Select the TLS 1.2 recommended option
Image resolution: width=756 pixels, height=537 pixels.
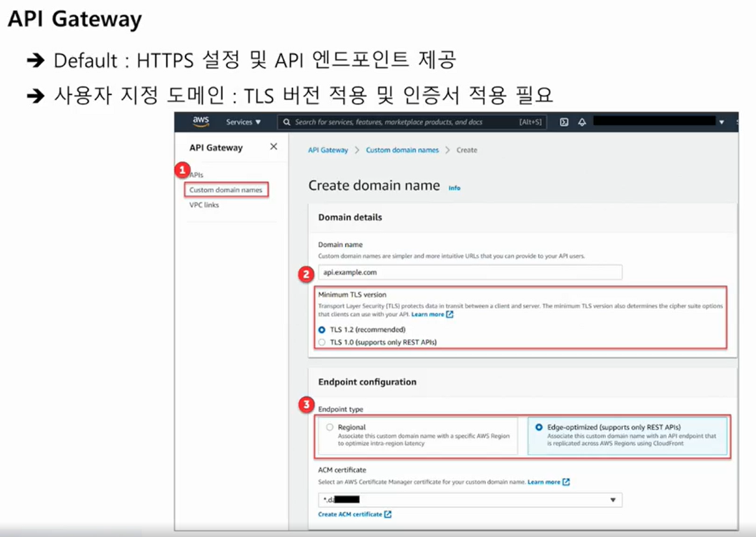click(322, 329)
